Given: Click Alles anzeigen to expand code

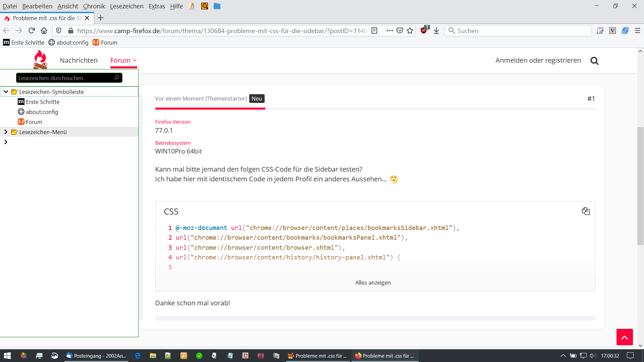Looking at the screenshot, I should pos(373,283).
